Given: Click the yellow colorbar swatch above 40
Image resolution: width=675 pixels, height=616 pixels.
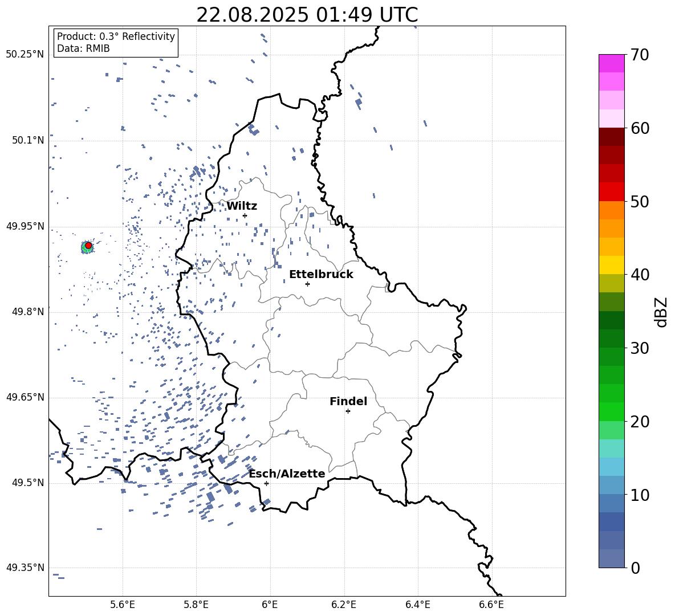Looking at the screenshot, I should [612, 265].
